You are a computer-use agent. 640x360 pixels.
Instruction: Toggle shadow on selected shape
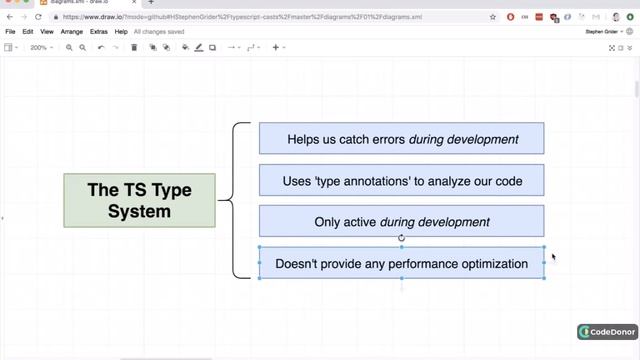[x=212, y=48]
